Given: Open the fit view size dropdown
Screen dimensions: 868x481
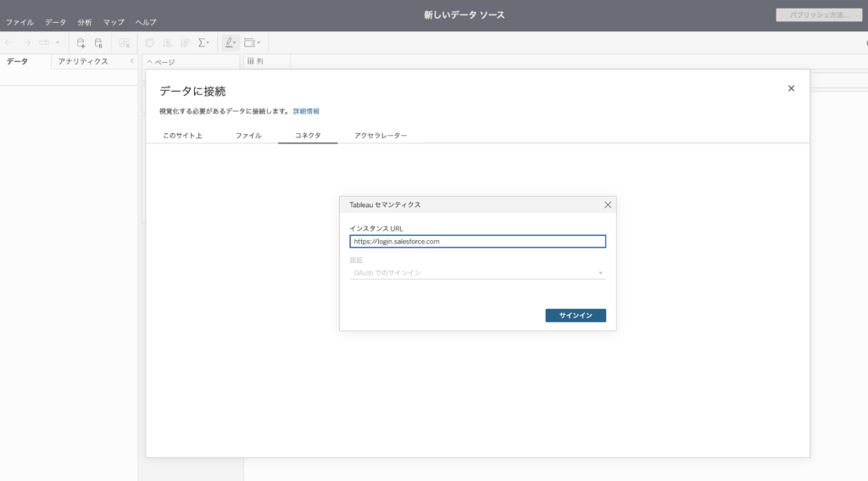Looking at the screenshot, I should 252,42.
